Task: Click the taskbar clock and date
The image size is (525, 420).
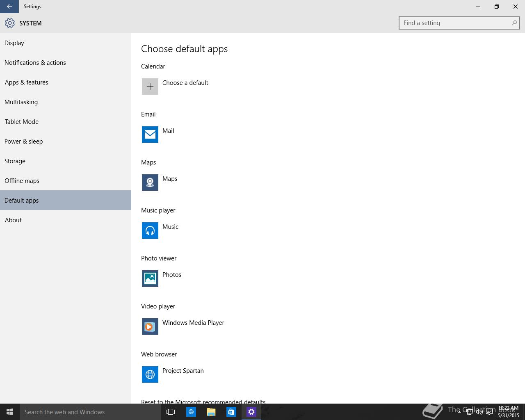Action: (x=509, y=412)
